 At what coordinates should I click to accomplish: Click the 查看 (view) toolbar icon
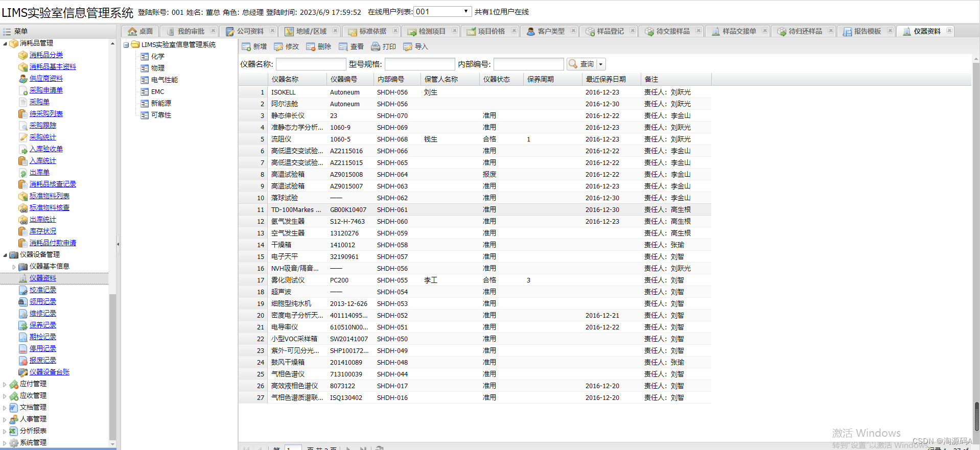click(343, 46)
